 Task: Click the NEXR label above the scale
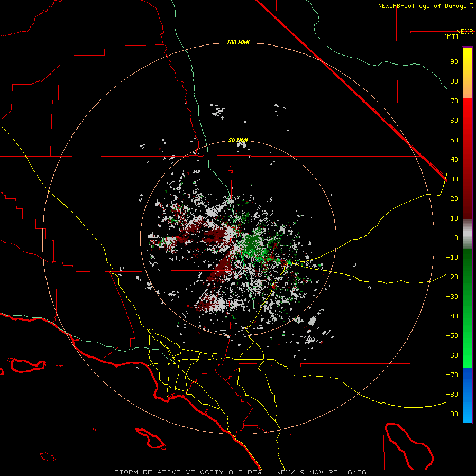click(x=464, y=32)
